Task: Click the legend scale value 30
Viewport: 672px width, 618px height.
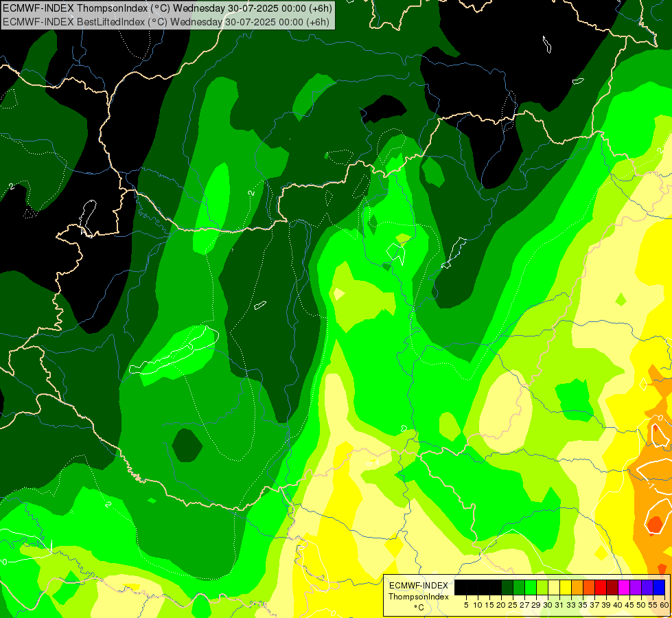Action: point(548,605)
